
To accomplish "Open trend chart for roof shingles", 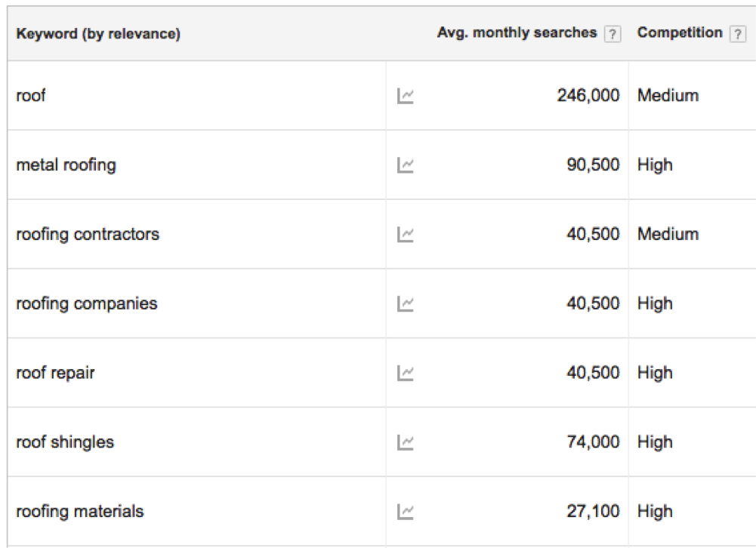I will click(405, 443).
